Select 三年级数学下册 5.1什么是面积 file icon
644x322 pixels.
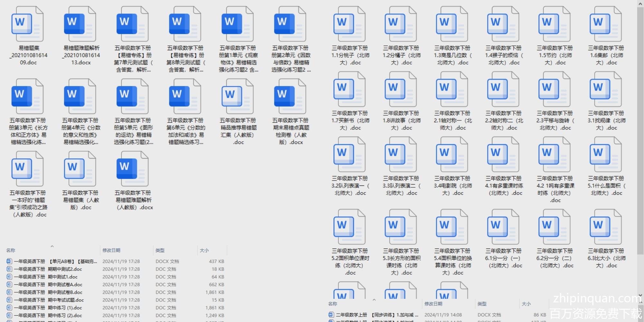click(606, 155)
